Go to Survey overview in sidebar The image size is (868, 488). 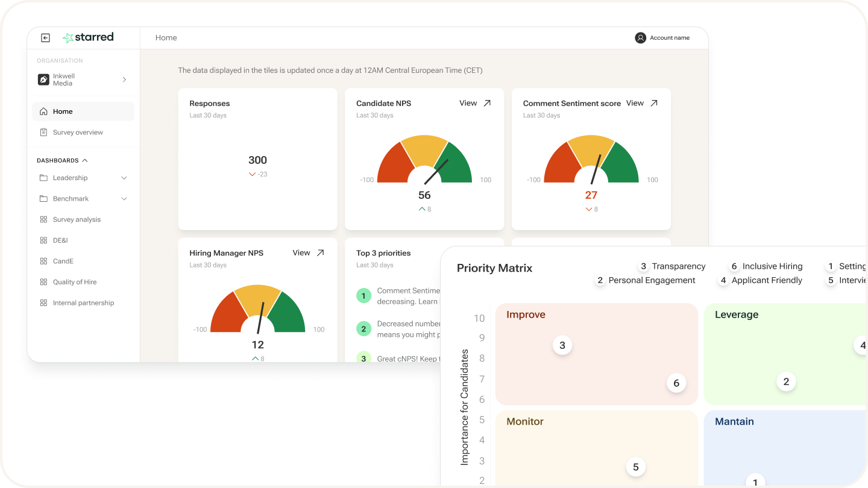coord(78,133)
